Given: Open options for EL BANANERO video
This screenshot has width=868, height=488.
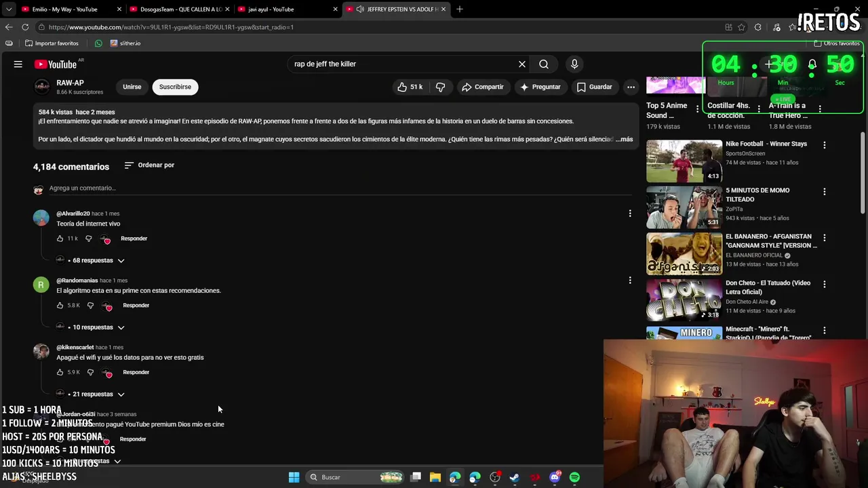Looking at the screenshot, I should (x=825, y=238).
